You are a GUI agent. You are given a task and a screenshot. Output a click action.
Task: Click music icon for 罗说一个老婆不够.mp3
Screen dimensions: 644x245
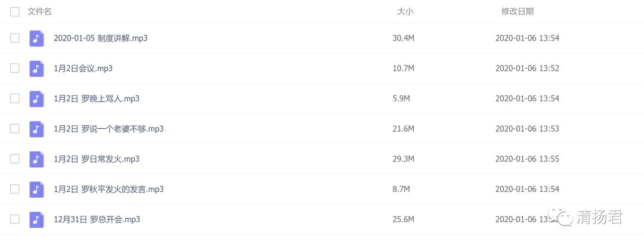(x=36, y=129)
